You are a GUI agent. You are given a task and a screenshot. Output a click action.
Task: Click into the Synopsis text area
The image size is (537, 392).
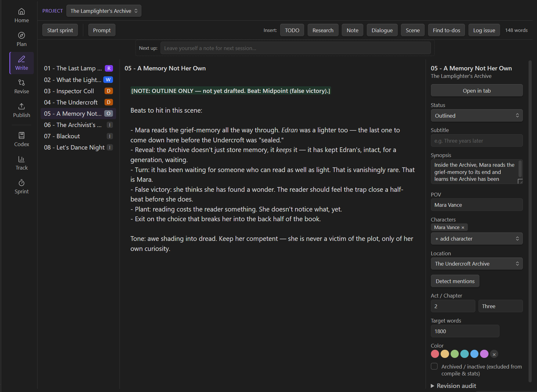click(475, 172)
